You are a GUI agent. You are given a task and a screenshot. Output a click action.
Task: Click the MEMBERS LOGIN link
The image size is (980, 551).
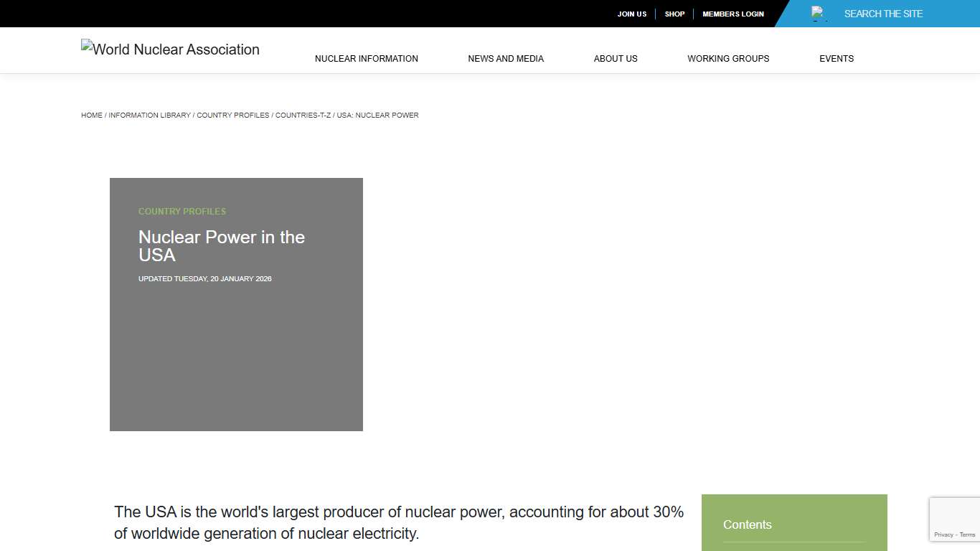pos(732,14)
